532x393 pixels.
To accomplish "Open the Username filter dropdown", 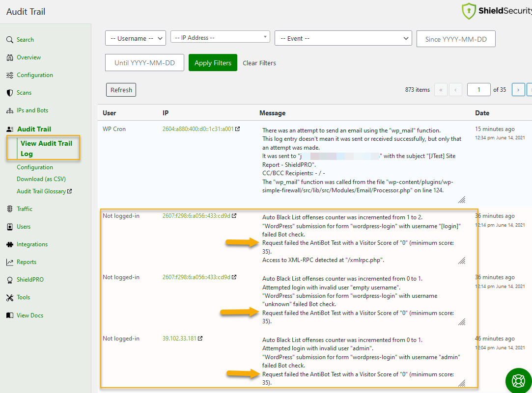I will coord(136,38).
